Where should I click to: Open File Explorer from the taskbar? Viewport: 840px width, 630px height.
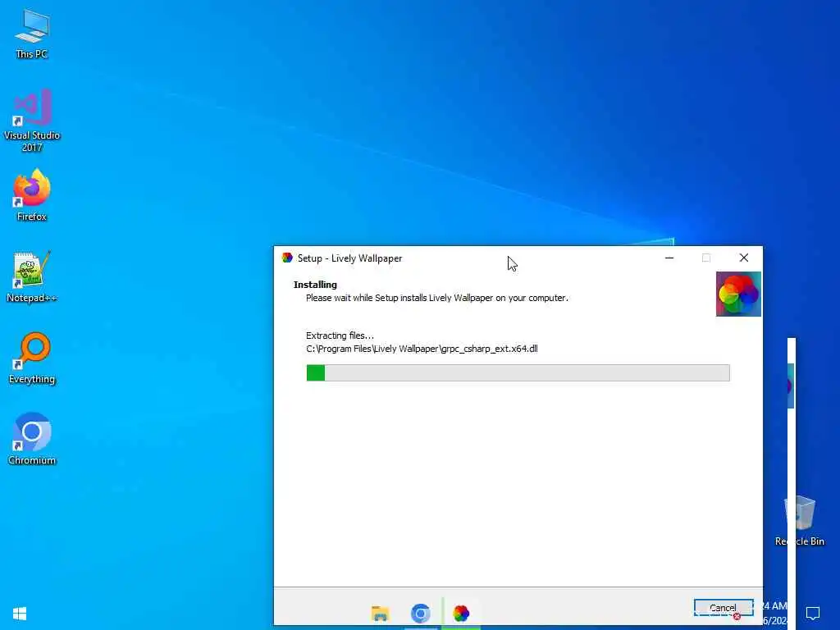click(380, 614)
